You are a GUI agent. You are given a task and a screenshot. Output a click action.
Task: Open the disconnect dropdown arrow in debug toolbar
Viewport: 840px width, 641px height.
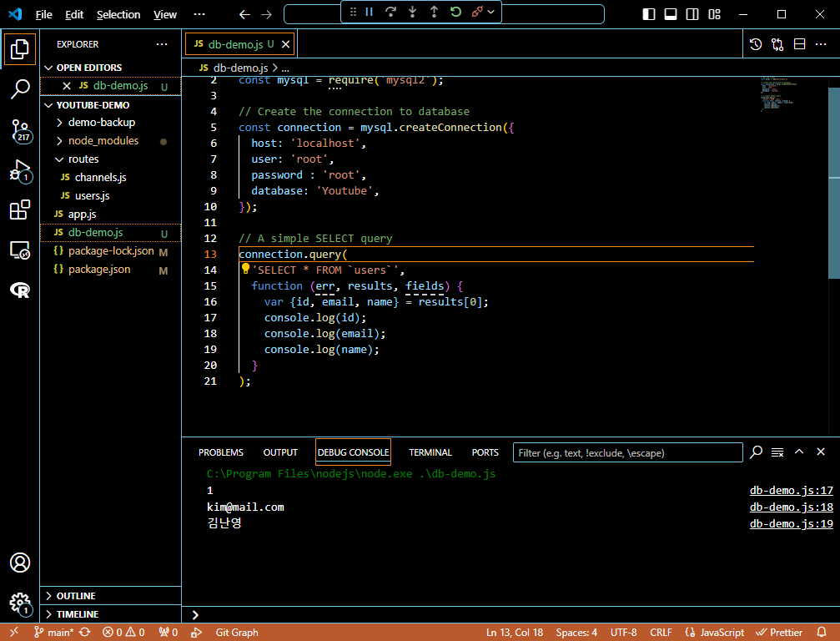(490, 12)
